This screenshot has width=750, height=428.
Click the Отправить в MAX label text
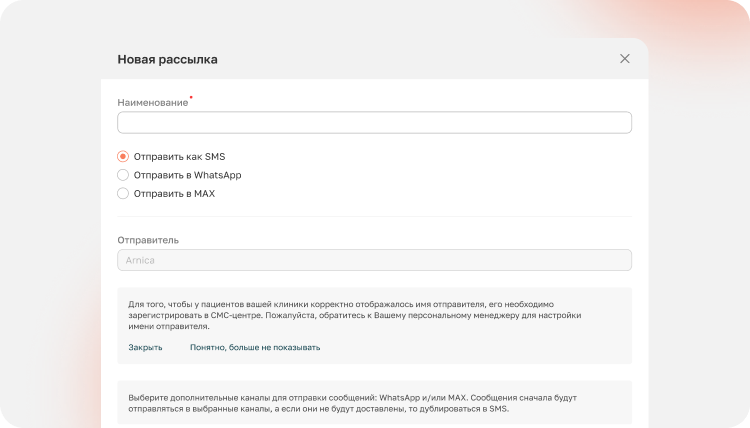(x=174, y=194)
